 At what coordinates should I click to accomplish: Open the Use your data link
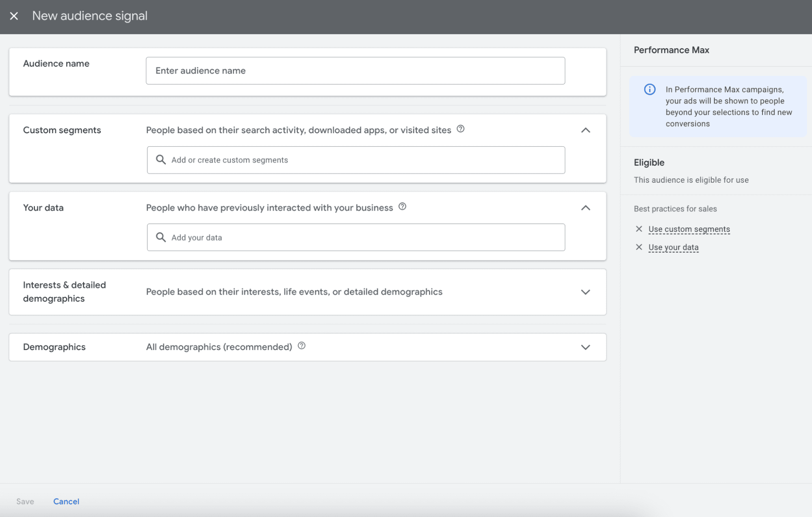(673, 247)
